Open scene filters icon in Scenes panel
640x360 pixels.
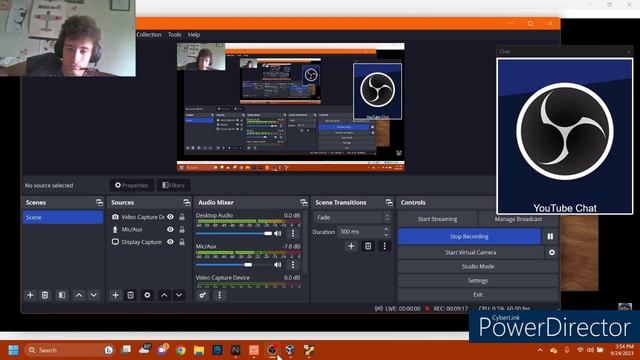coord(62,295)
